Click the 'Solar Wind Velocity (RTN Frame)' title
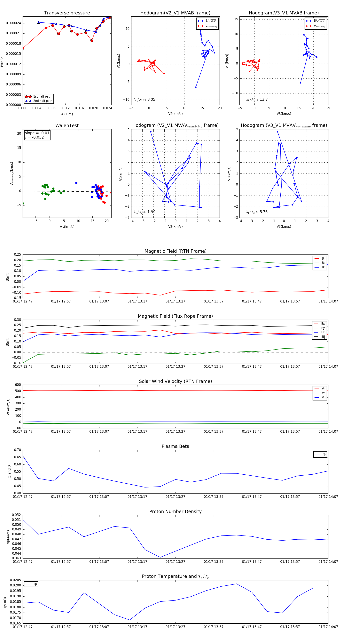351x644 pixels. click(x=175, y=381)
